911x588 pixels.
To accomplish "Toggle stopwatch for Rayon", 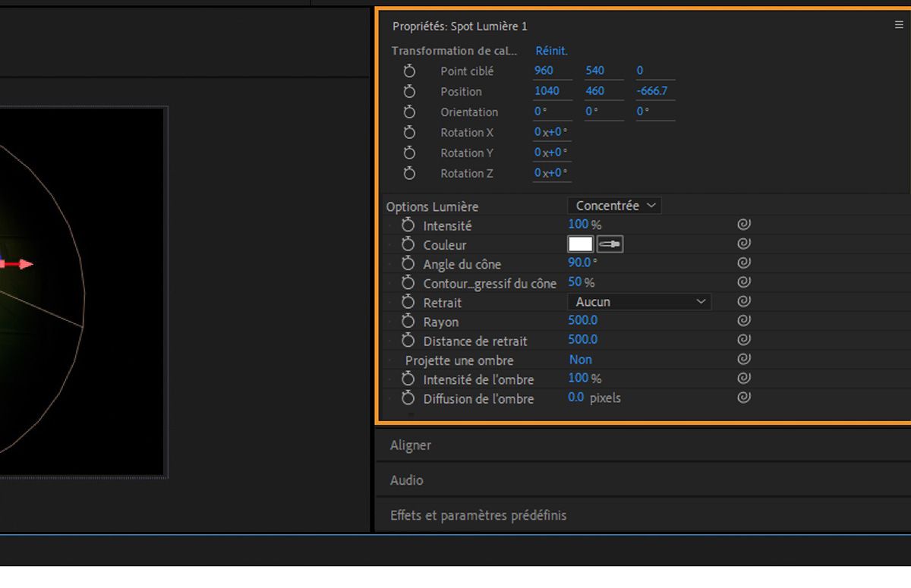I will click(x=408, y=322).
